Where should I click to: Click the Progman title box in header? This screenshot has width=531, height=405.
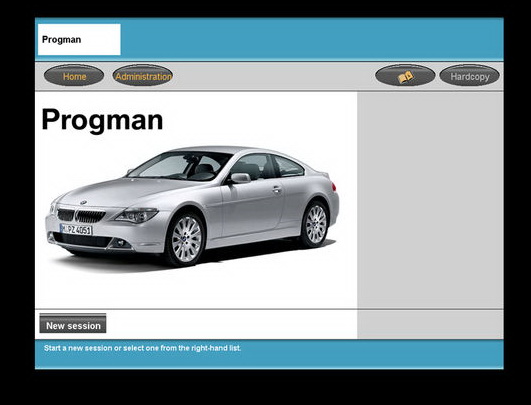click(79, 39)
